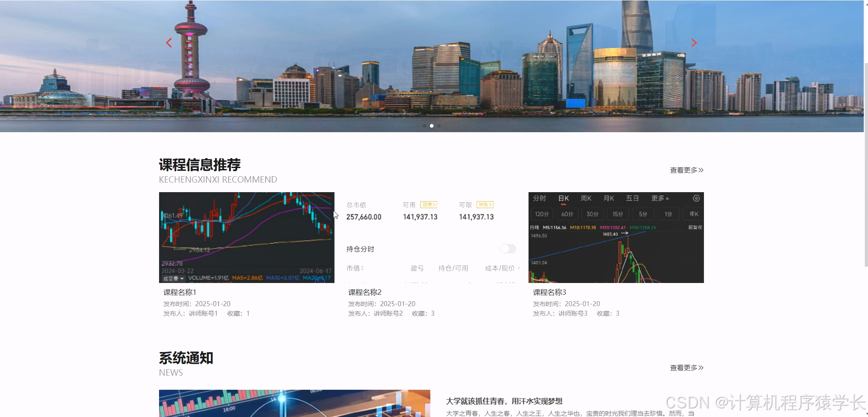Click the 课程名称3 title
This screenshot has width=868, height=417.
549,292
